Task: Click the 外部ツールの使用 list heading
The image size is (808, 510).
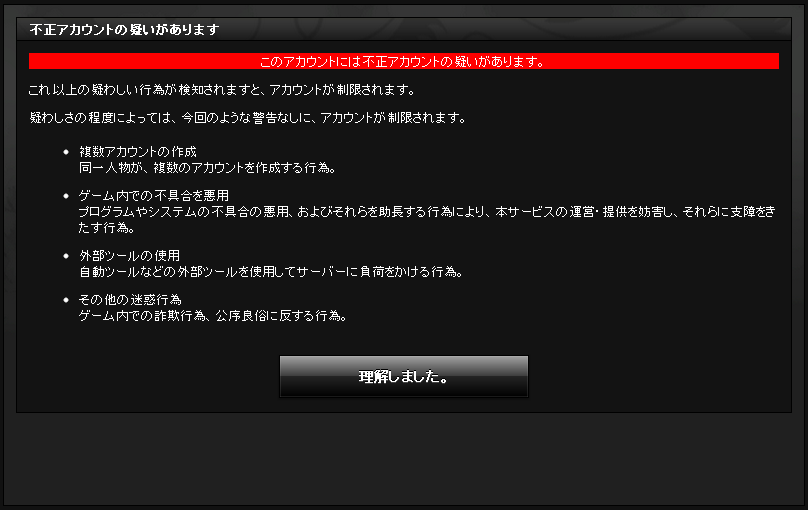Action: [x=129, y=256]
